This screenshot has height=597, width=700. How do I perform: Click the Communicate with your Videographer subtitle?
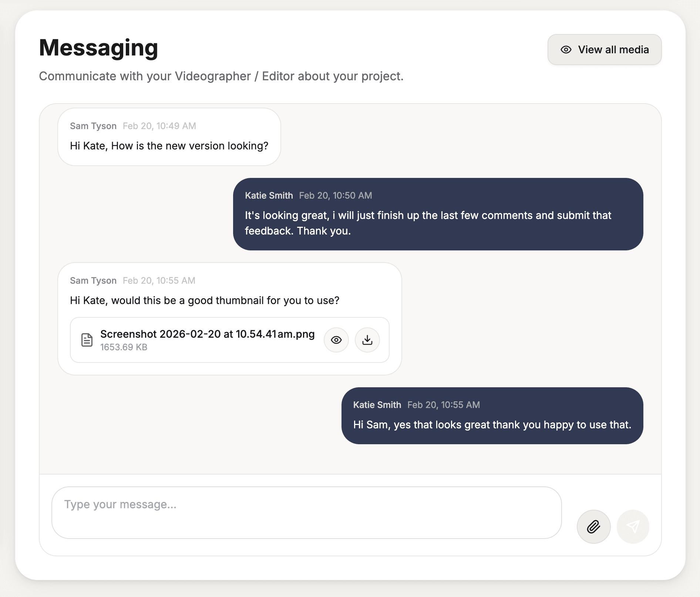coord(221,76)
